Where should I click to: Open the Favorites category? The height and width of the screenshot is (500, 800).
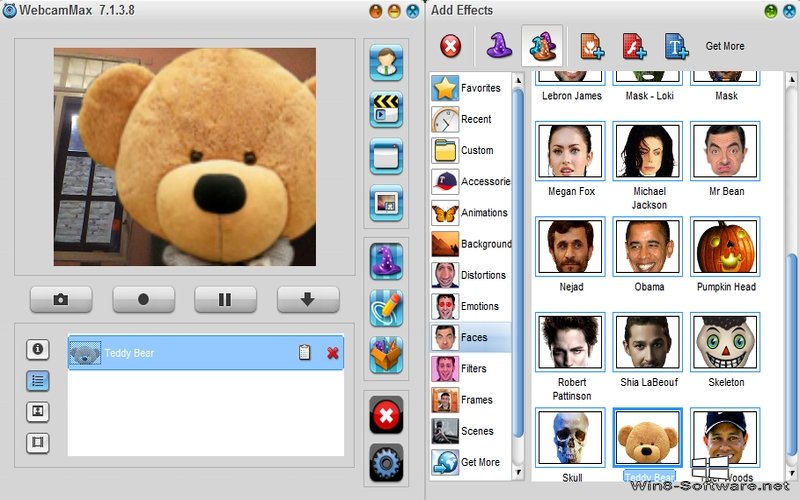(x=470, y=88)
